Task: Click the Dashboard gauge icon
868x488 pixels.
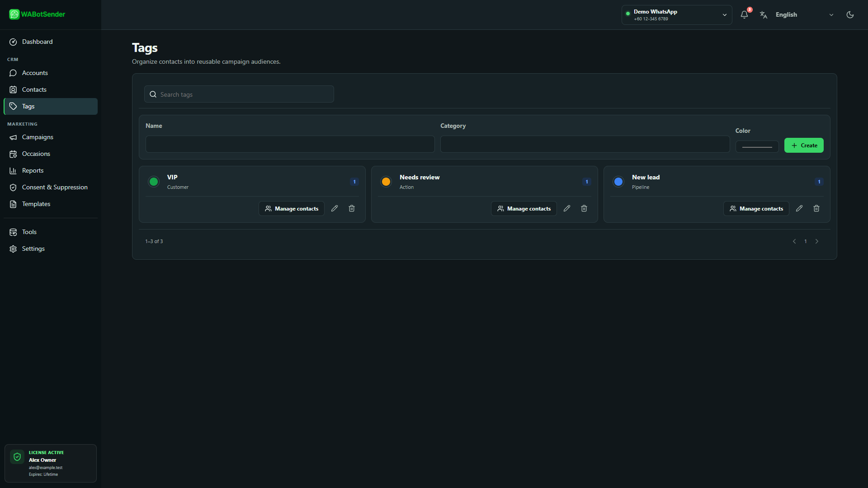Action: click(x=13, y=42)
